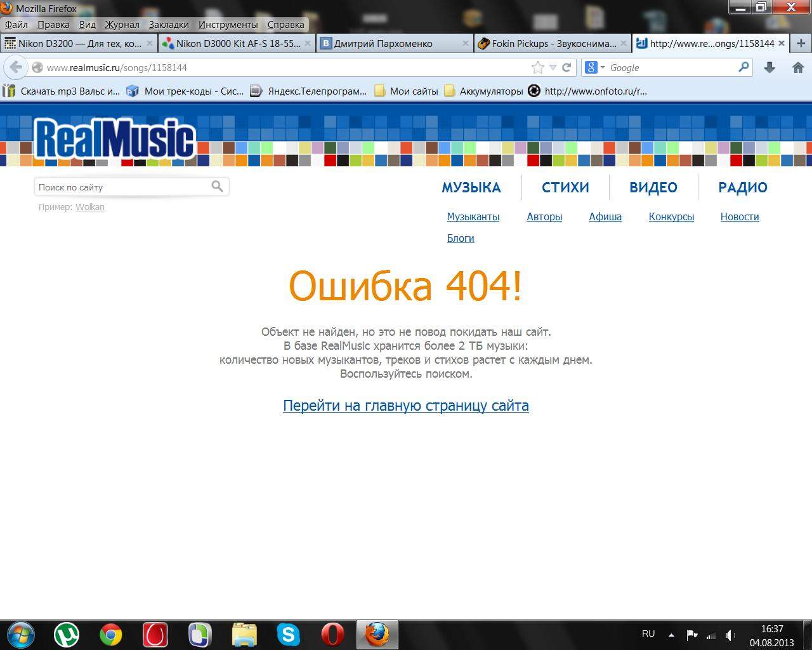
Task: Close the Nikon D3200 tab
Action: pyautogui.click(x=150, y=43)
